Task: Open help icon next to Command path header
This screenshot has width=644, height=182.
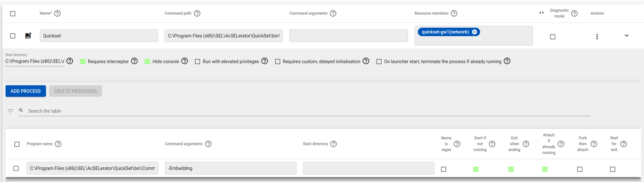Action: pyautogui.click(x=197, y=13)
